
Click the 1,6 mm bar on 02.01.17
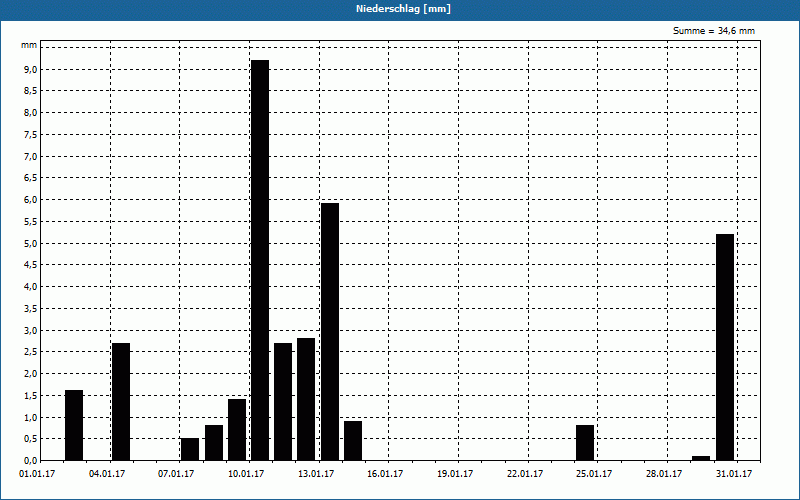74,426
